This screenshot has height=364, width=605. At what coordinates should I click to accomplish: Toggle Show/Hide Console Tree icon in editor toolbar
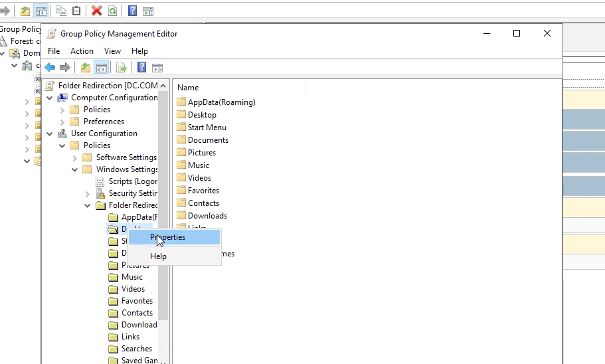(101, 67)
